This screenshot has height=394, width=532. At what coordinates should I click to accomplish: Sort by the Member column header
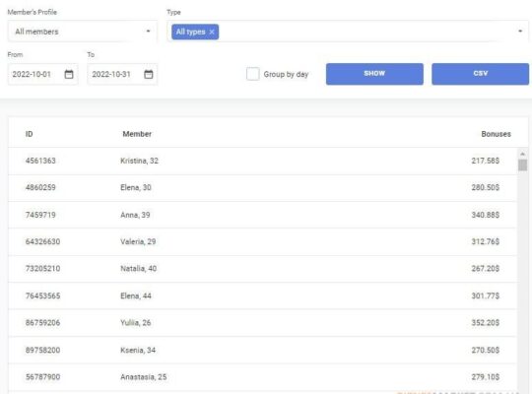coord(137,134)
